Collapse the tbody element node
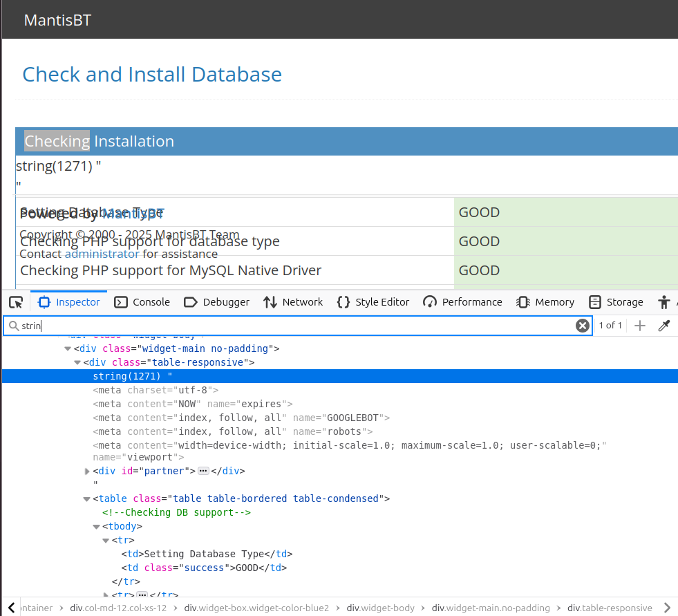 [97, 527]
